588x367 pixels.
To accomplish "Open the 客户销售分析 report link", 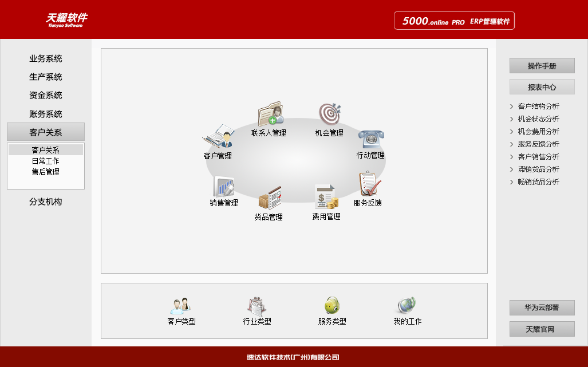I will 539,157.
